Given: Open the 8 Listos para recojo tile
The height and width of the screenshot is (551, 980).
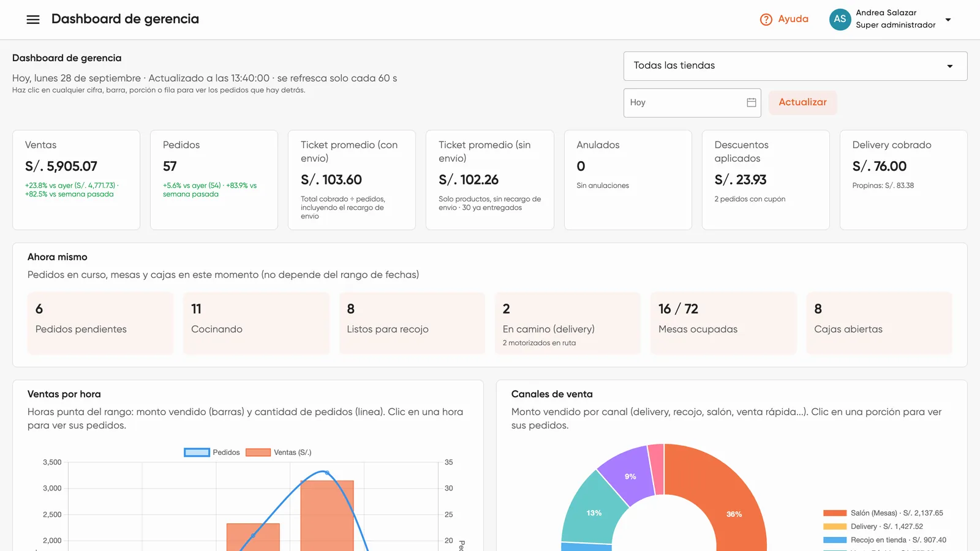Looking at the screenshot, I should 412,323.
